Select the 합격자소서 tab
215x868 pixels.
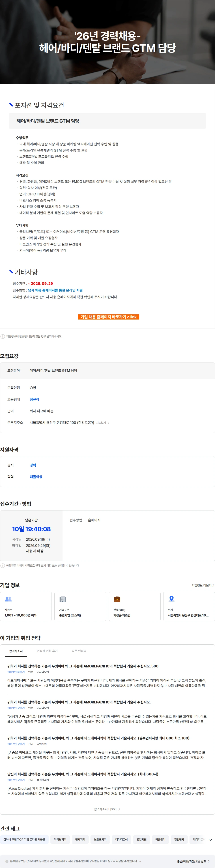[16, 651]
